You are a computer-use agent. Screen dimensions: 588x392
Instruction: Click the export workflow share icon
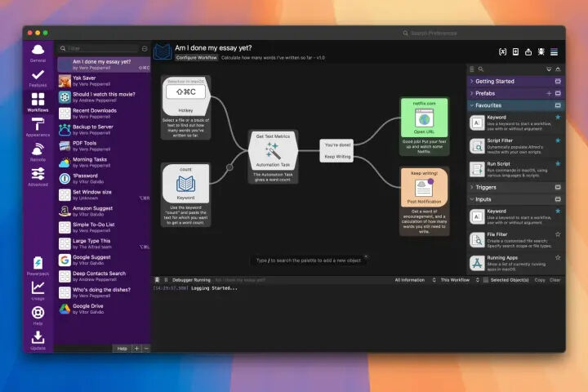click(x=528, y=51)
